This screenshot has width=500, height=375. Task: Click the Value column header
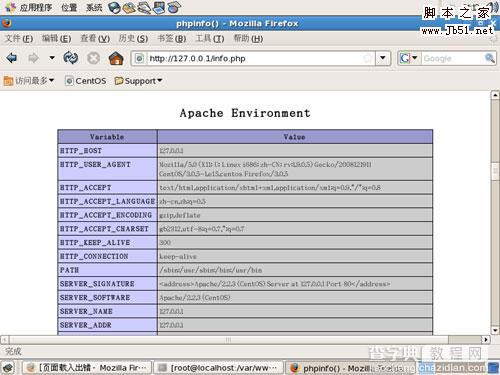pyautogui.click(x=295, y=137)
